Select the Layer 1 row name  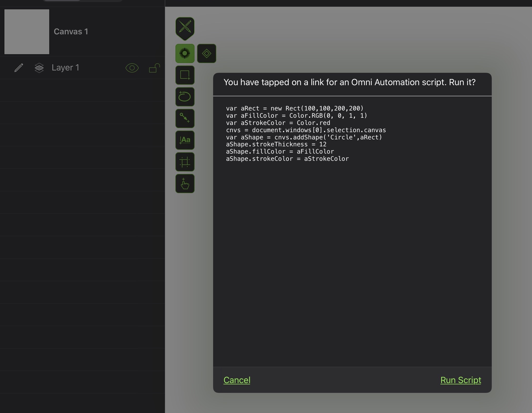tap(65, 68)
